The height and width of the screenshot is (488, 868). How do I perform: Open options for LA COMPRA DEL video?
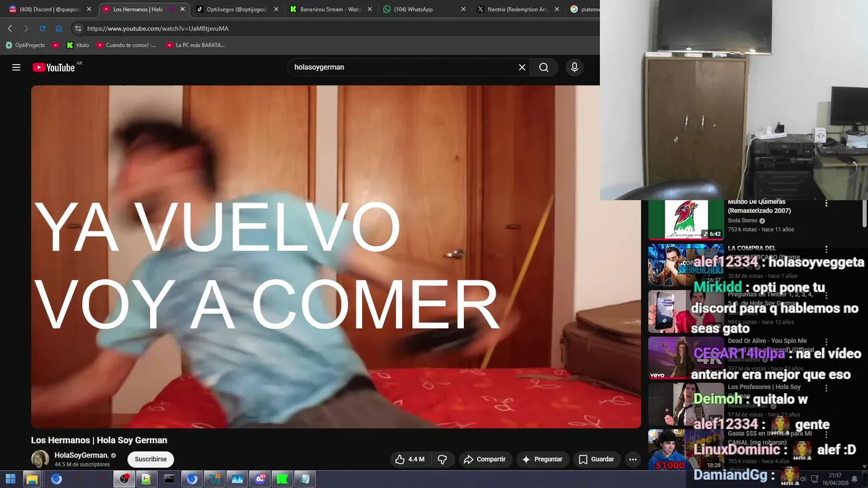click(826, 249)
